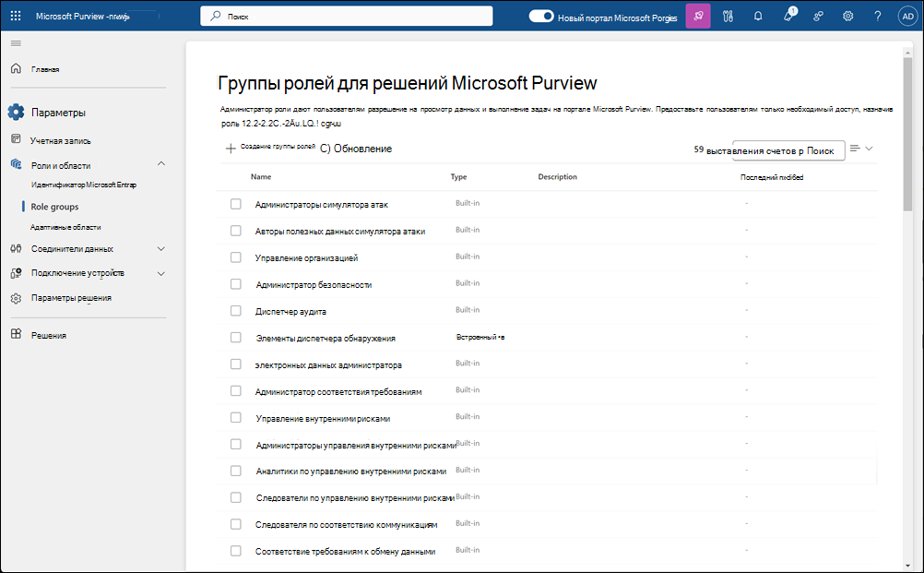This screenshot has height=573, width=924.
Task: Click the Параметры gear icon
Action: pyautogui.click(x=16, y=112)
